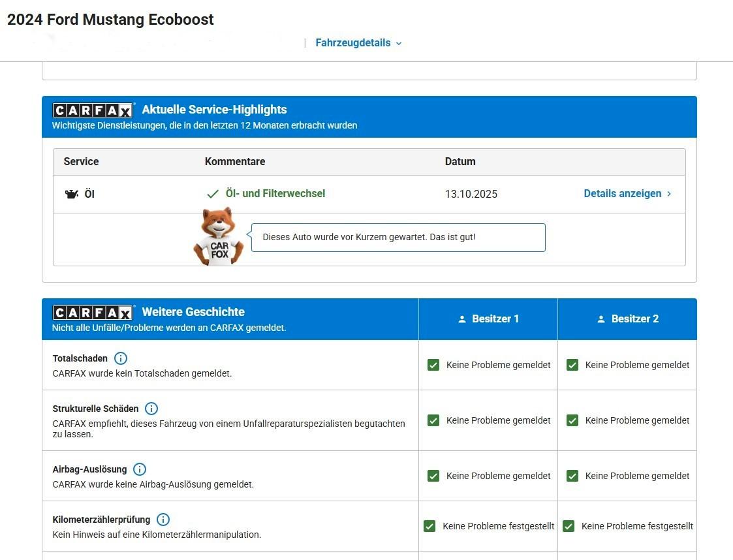Viewport: 733px width, 560px height.
Task: Click Kilometerzählerprüfung checkmark under Besitzer 1
Action: [429, 526]
